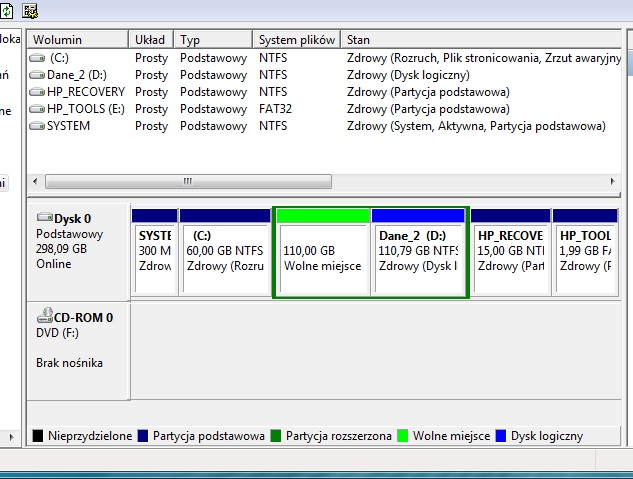633x479 pixels.
Task: Click the dark green Partycja rozszerzona legend swatch
Action: tap(276, 436)
